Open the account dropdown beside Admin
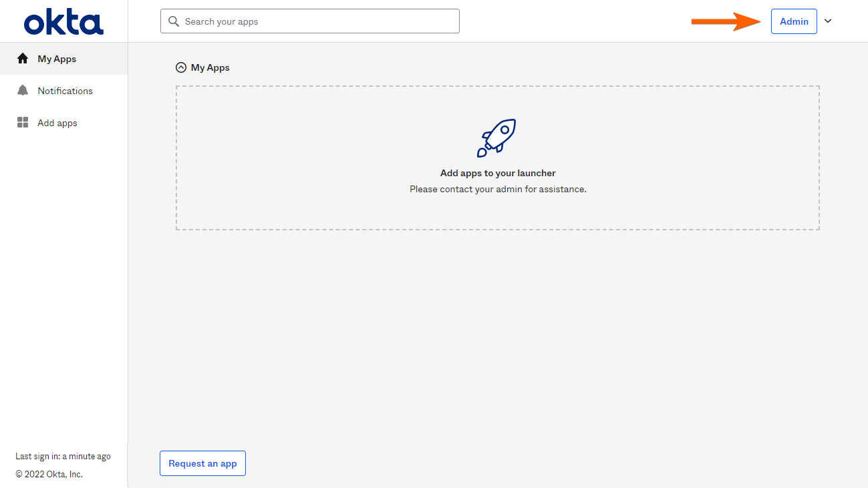This screenshot has width=868, height=488. (x=828, y=21)
